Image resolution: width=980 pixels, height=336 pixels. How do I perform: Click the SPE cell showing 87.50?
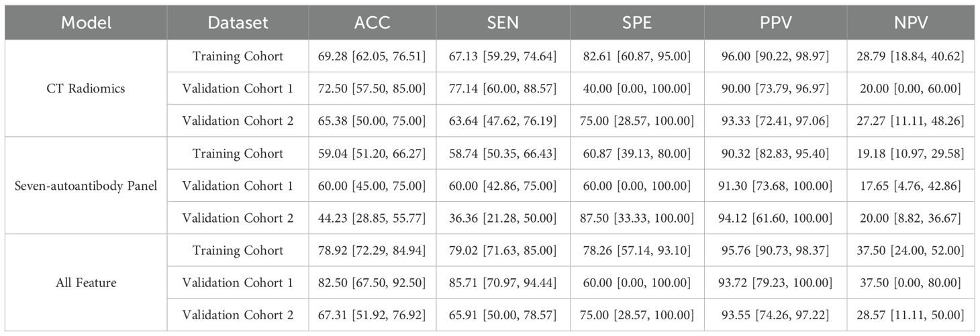click(x=637, y=218)
